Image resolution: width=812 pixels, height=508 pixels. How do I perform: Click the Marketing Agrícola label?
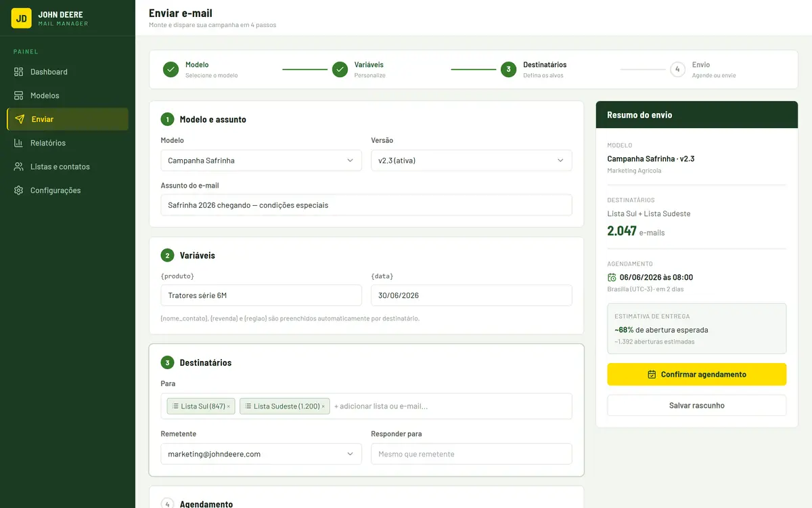tap(634, 171)
